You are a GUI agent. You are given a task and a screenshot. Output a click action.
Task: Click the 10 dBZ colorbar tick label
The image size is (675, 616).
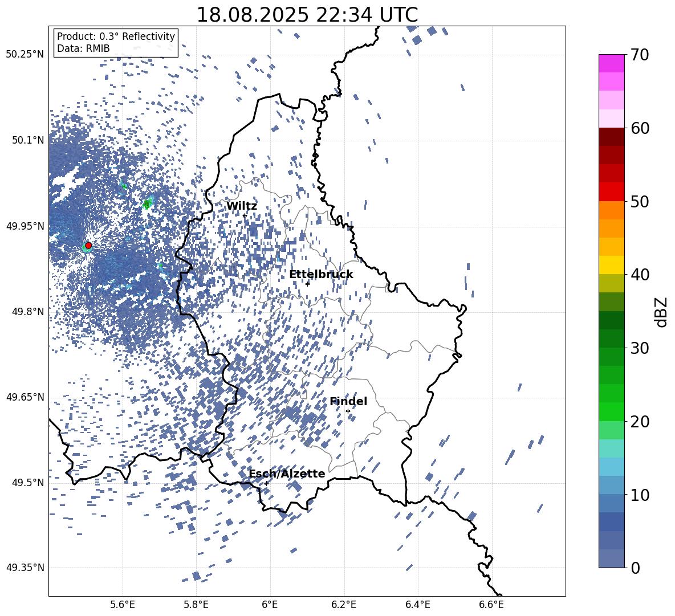(640, 495)
